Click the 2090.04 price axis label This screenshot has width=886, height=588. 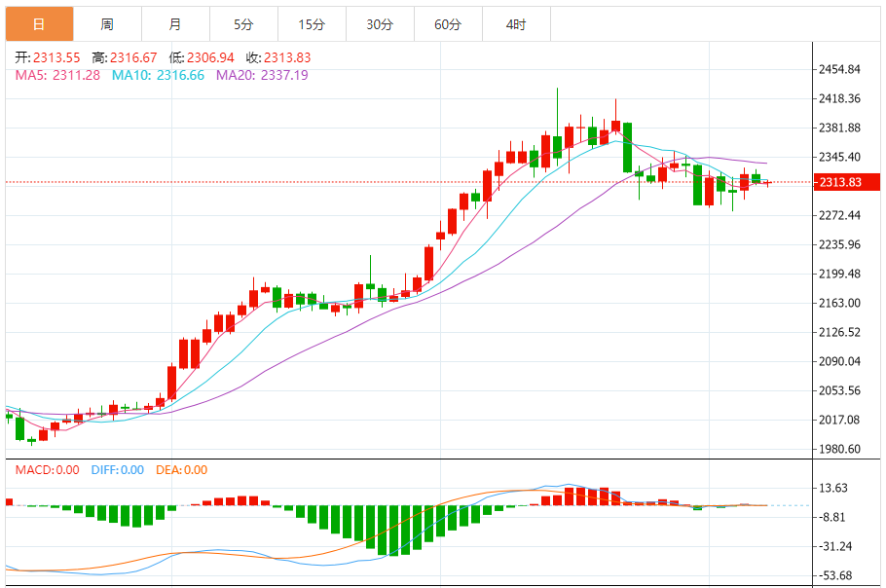point(839,361)
